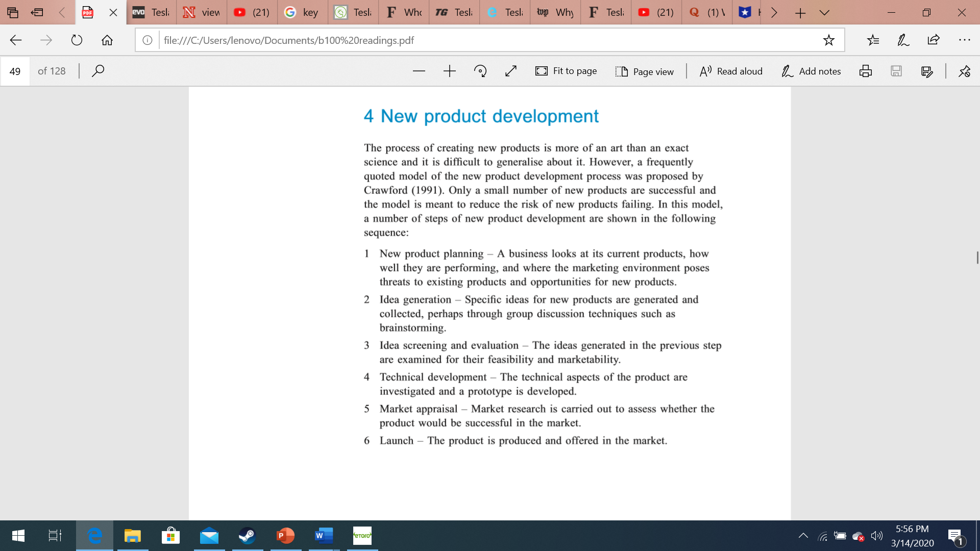Enter full screen PDF view
Image resolution: width=980 pixels, height=551 pixels.
(511, 71)
